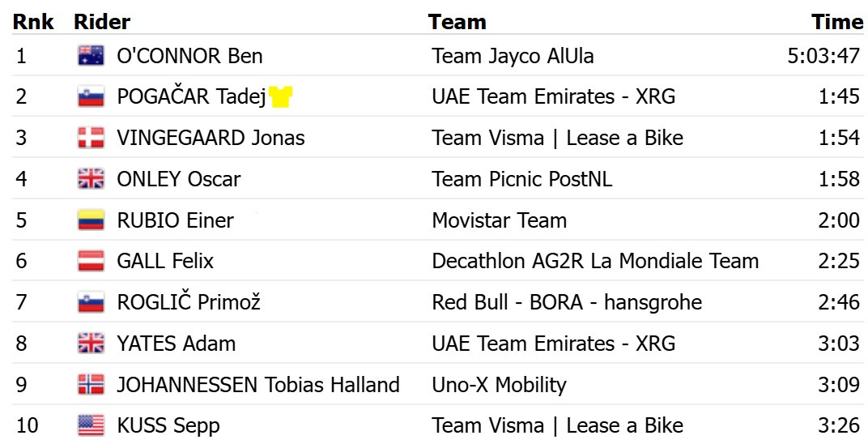Open the Uno-X Mobility team link
The width and height of the screenshot is (868, 444).
pos(499,385)
